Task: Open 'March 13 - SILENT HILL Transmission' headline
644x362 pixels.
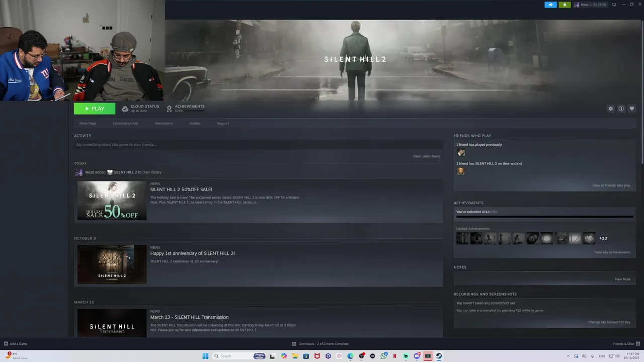Action: coord(189,317)
